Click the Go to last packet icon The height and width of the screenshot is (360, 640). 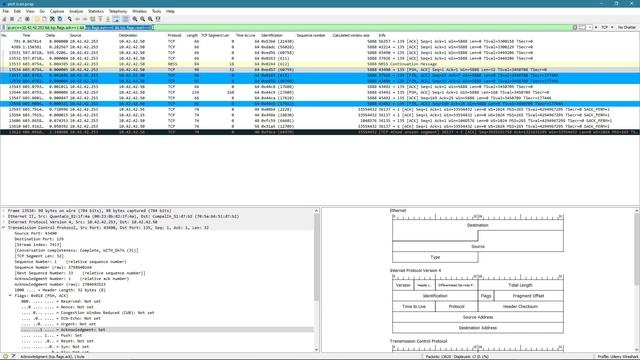pos(108,19)
